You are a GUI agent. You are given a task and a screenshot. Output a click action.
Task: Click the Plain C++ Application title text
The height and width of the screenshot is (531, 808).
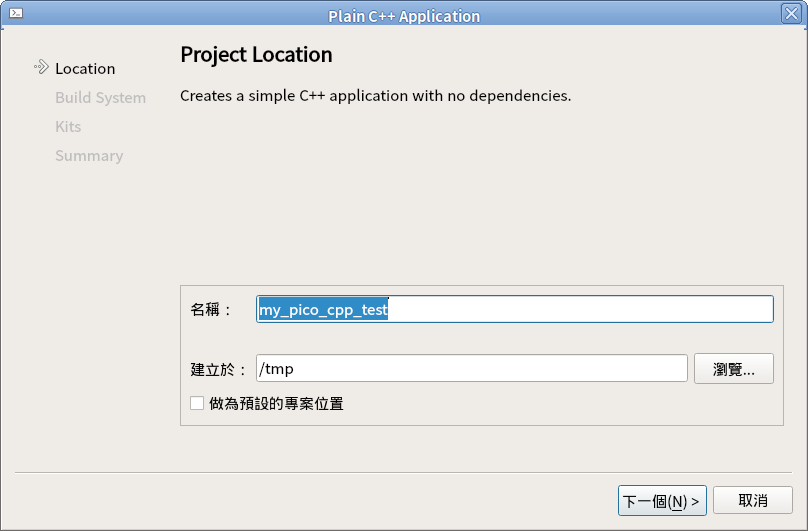pos(404,16)
